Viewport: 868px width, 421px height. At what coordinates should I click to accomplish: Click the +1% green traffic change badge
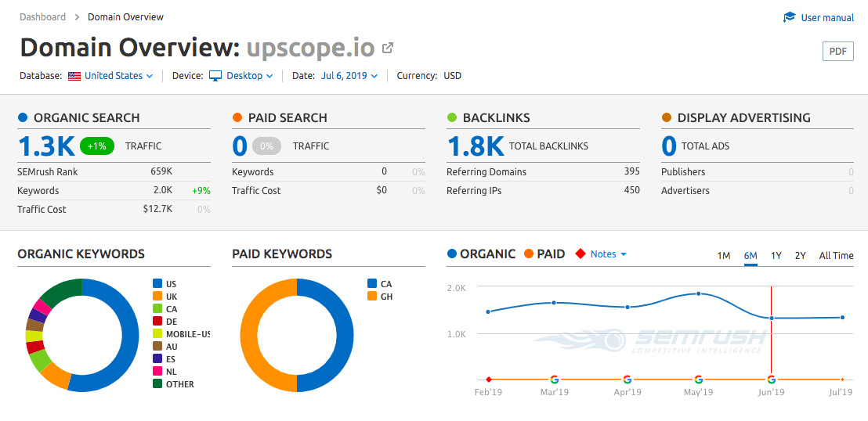point(97,146)
